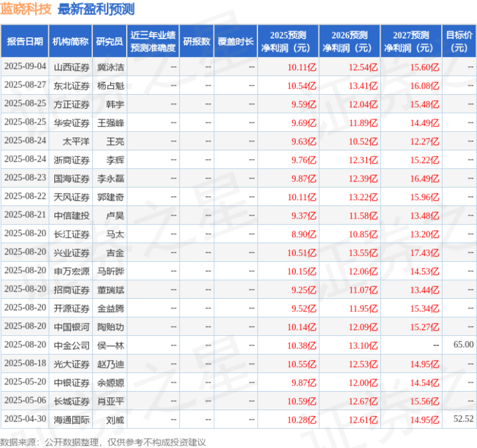This screenshot has width=477, height=448.
Task: Click analyst name 韩宇
Action: point(115,105)
